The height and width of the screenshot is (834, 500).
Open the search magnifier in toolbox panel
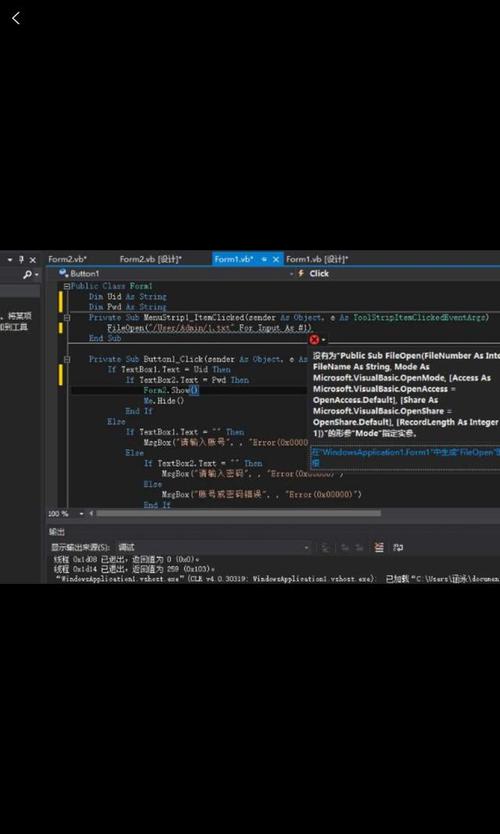[x=28, y=274]
